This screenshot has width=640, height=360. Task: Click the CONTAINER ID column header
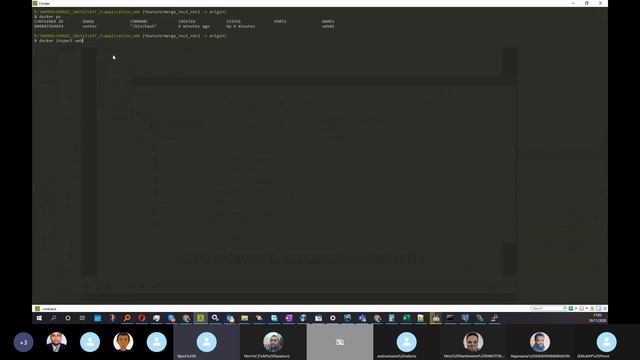tap(49, 22)
